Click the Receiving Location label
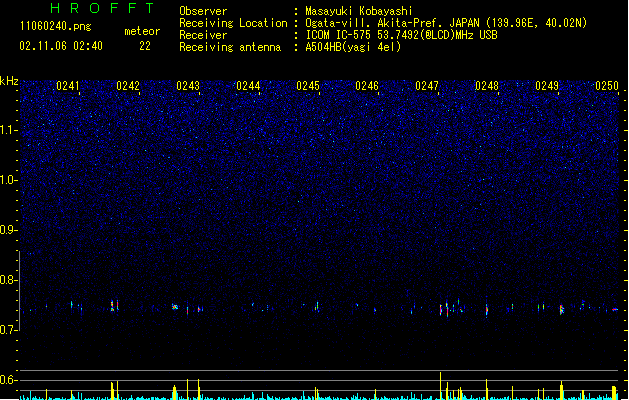The image size is (629, 400). tap(233, 23)
